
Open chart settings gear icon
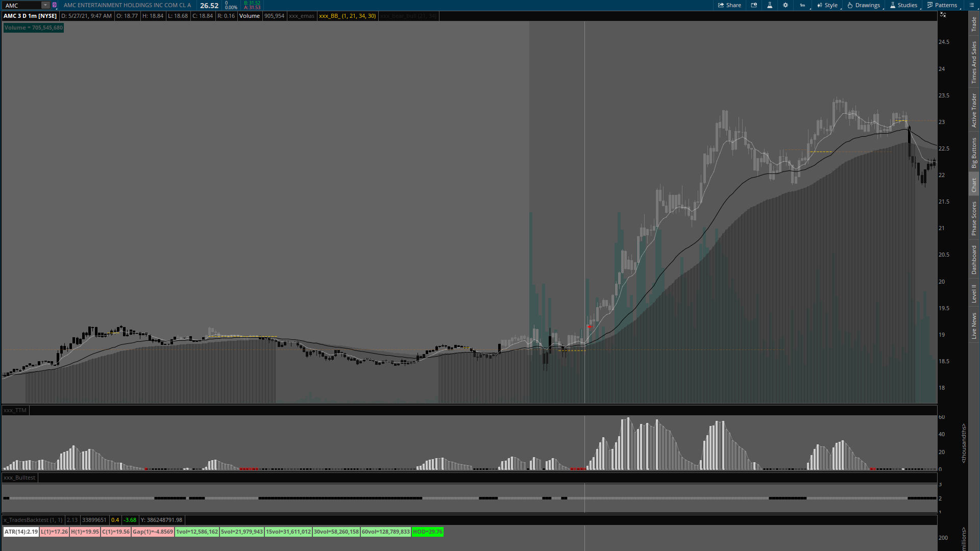(x=786, y=5)
